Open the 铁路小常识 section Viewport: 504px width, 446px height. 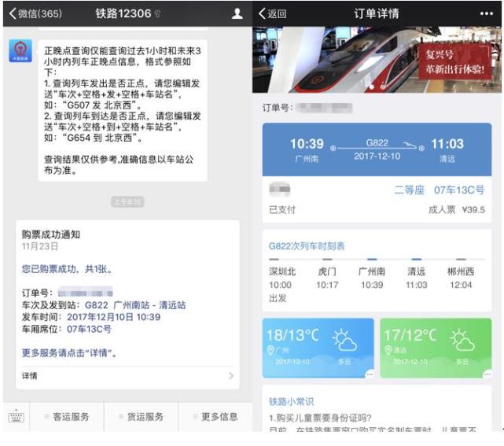point(291,401)
